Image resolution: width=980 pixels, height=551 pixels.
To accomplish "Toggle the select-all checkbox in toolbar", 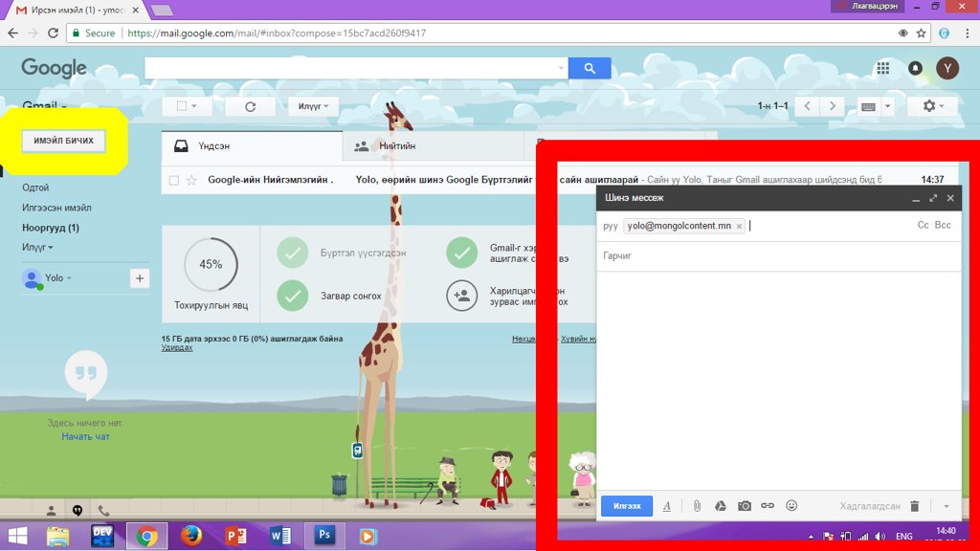I will point(181,106).
